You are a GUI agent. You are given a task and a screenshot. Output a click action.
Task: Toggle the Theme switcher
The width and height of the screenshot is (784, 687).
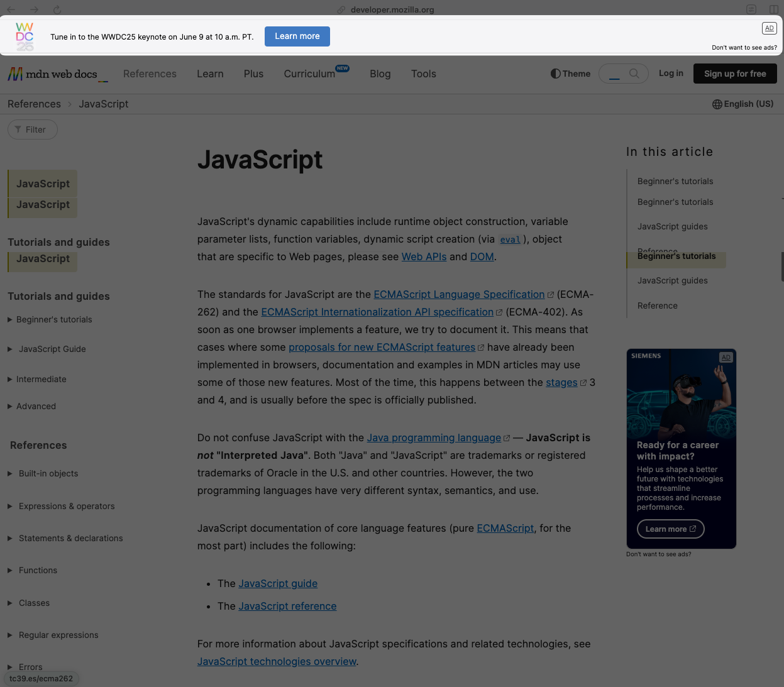tap(570, 74)
